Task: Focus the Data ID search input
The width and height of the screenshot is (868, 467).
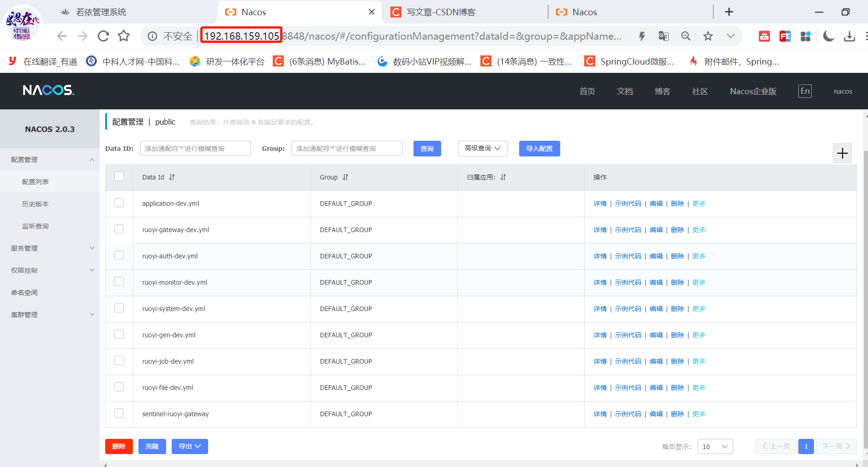Action: [x=196, y=149]
